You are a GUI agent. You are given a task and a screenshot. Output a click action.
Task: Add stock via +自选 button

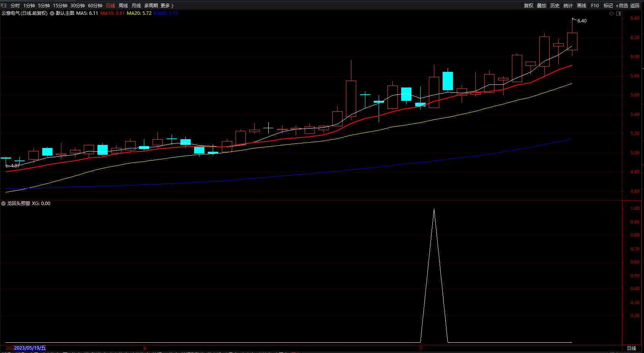(622, 6)
